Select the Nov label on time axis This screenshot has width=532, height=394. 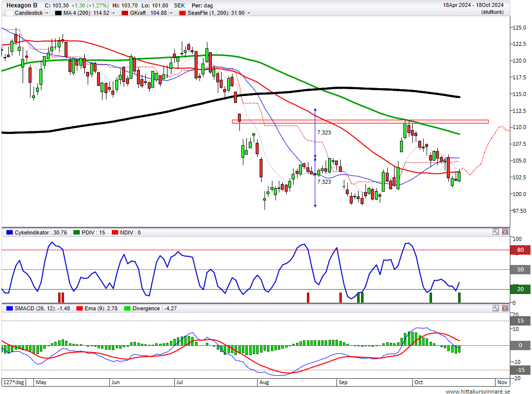(502, 383)
